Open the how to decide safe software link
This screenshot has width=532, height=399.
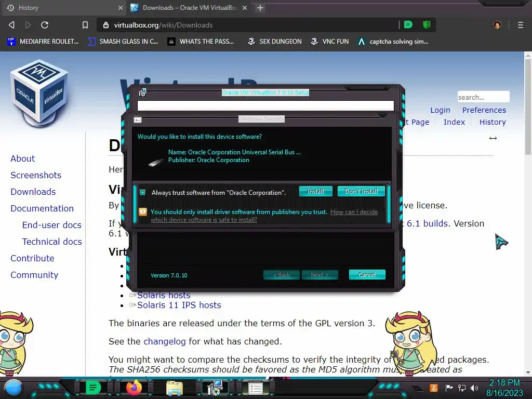pos(264,216)
